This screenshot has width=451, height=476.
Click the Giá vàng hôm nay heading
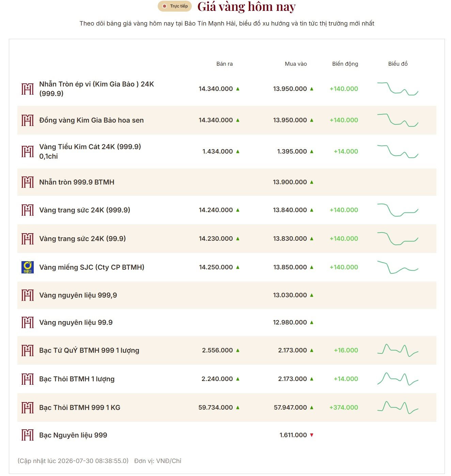point(247,7)
